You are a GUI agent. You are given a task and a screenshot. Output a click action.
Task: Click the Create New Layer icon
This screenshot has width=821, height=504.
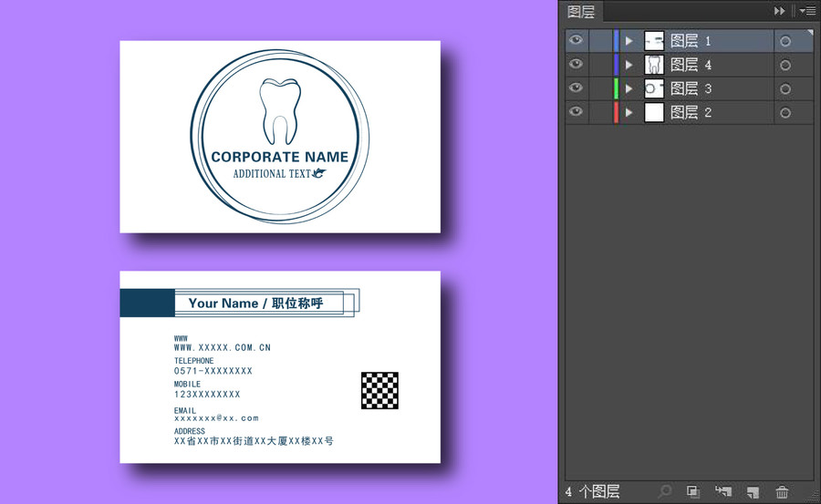click(753, 491)
